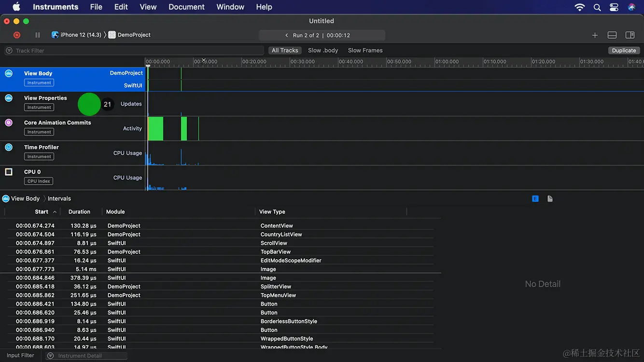Click the red Record button
This screenshot has height=362, width=644.
[x=17, y=35]
